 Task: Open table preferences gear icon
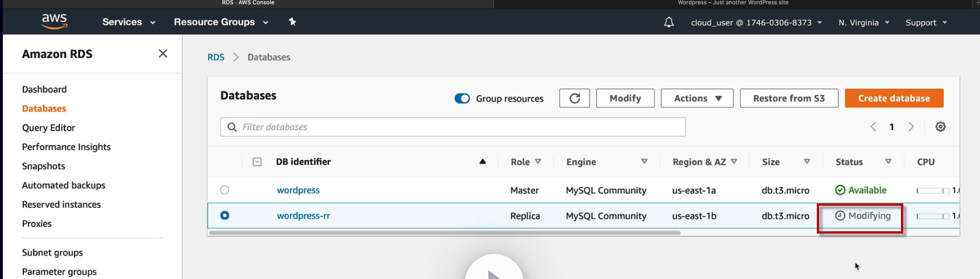coord(941,127)
